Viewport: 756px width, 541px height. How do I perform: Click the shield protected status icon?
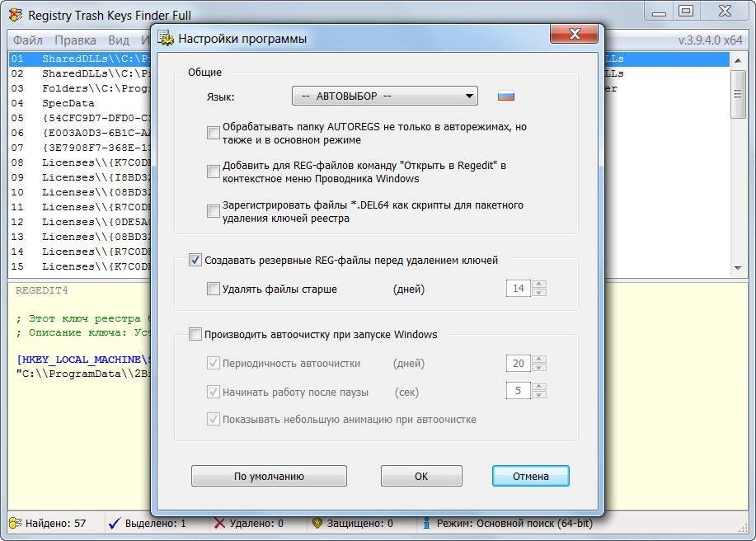click(x=317, y=523)
